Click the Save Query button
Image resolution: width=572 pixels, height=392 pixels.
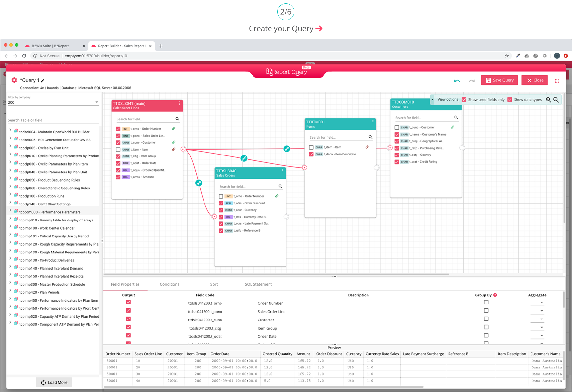click(499, 80)
